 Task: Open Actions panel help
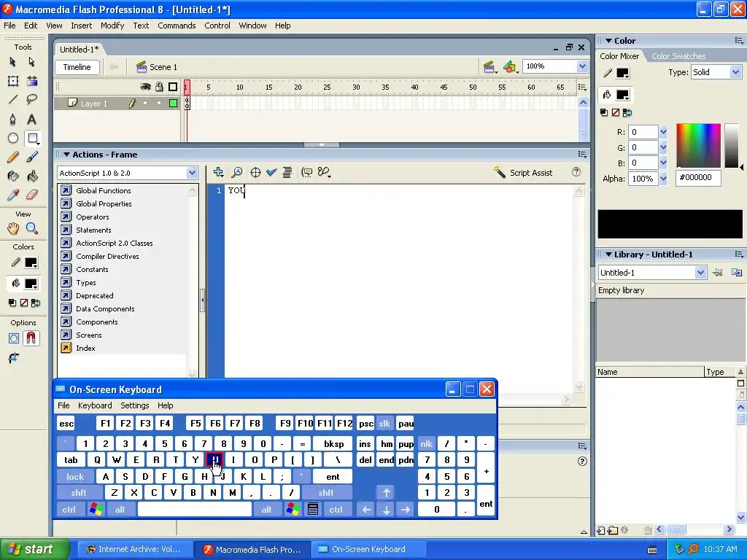[x=576, y=172]
